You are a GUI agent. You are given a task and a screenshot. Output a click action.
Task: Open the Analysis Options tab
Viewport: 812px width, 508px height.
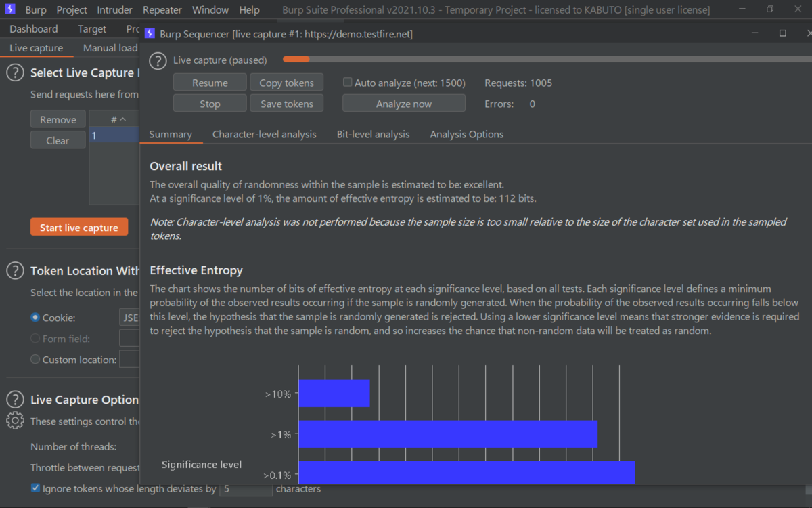pos(467,134)
